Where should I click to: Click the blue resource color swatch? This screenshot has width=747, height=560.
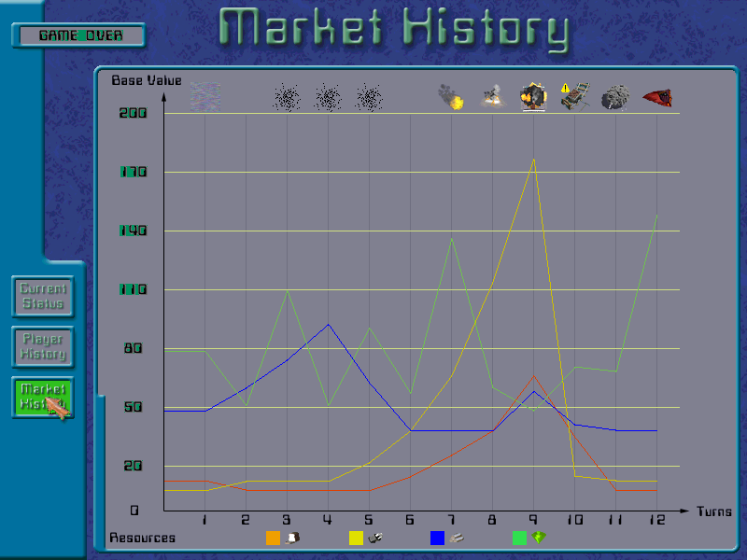(437, 538)
